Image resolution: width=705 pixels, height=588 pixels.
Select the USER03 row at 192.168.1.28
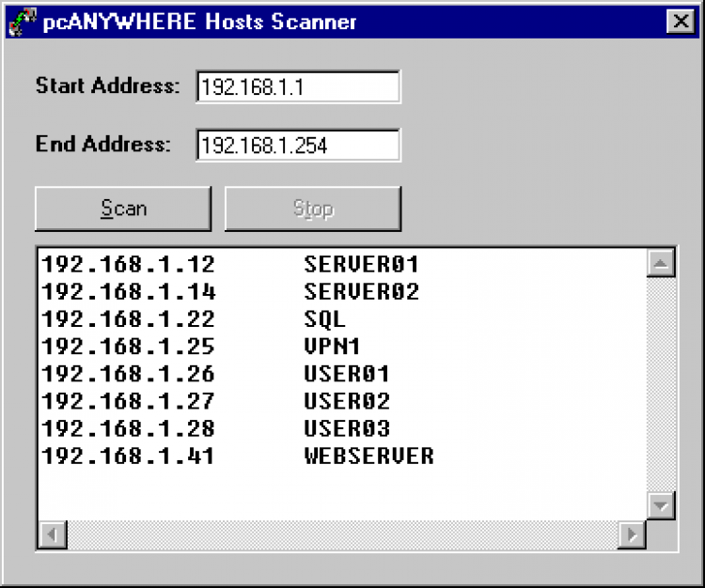coord(342,428)
